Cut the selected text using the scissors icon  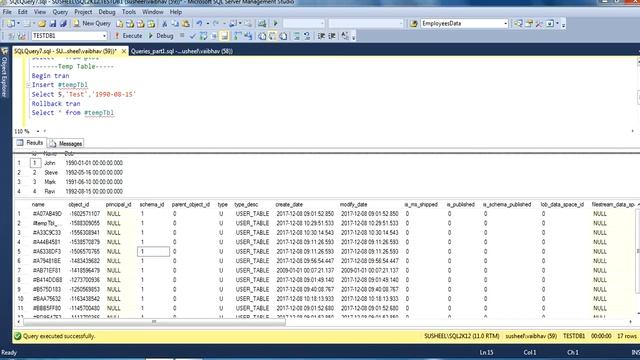point(164,24)
